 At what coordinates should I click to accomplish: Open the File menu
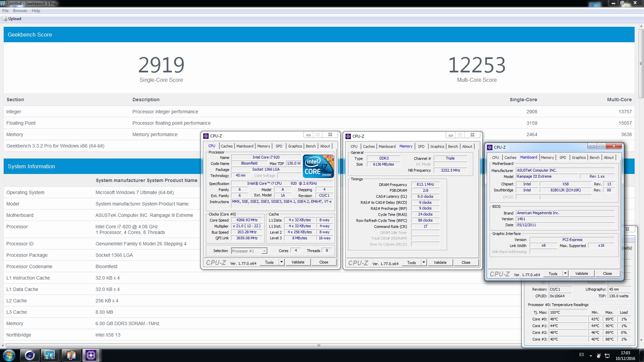pos(5,11)
